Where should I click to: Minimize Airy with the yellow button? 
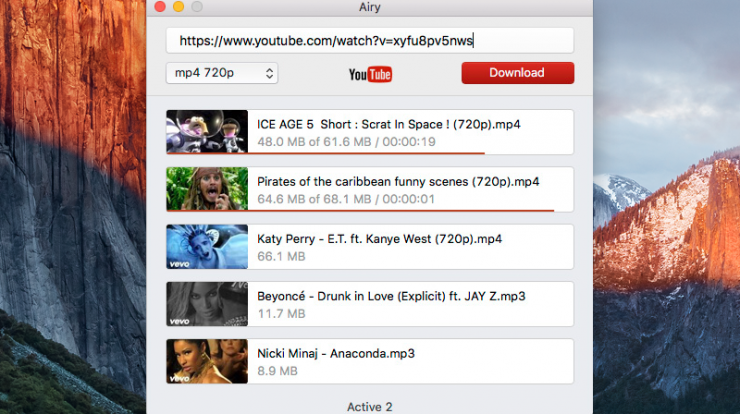(179, 7)
